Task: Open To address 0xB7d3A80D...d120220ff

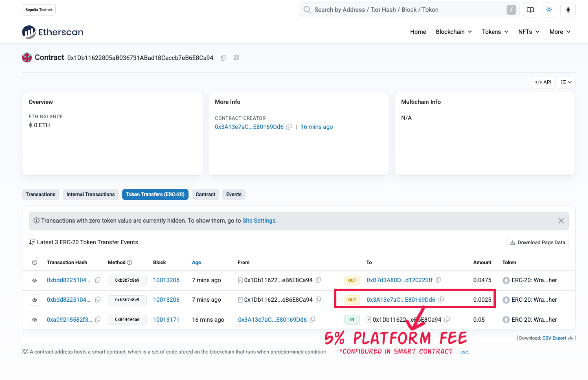Action: click(399, 280)
